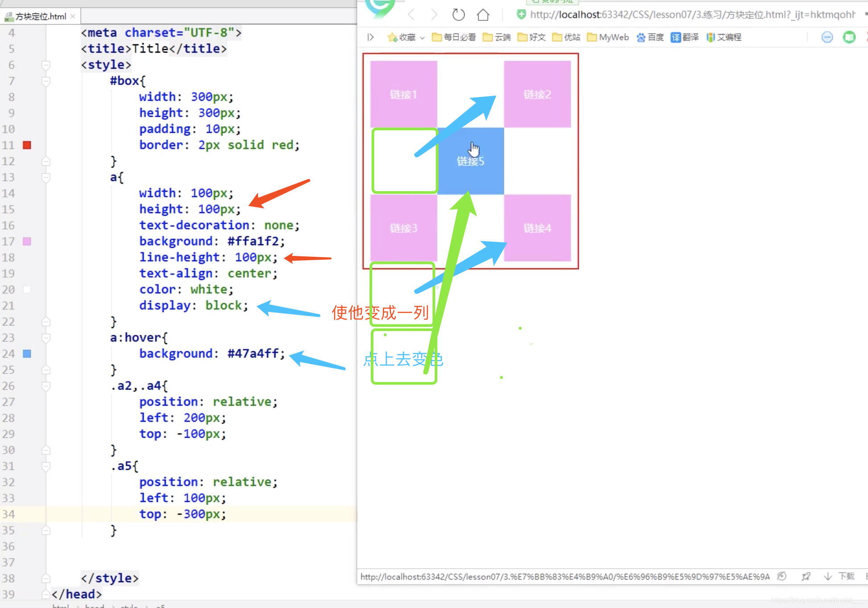Screen dimensions: 868x608
Task: Click the blue 链接5 block
Action: [471, 161]
